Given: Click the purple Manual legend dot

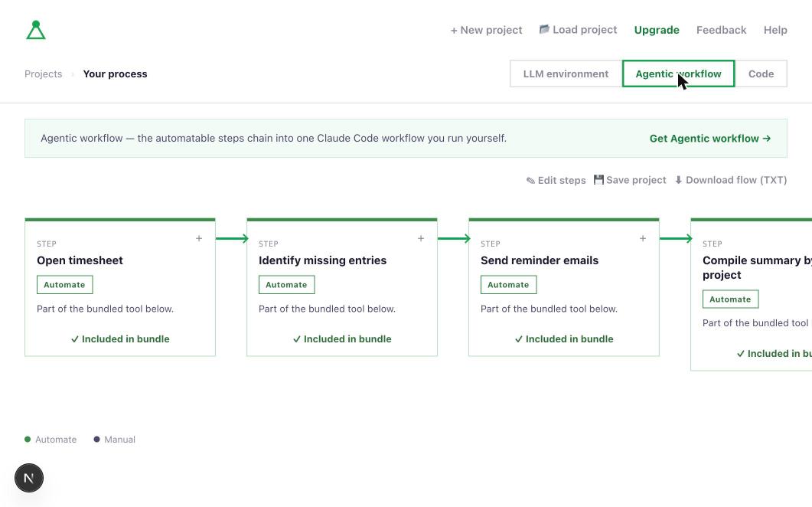Looking at the screenshot, I should pyautogui.click(x=96, y=439).
